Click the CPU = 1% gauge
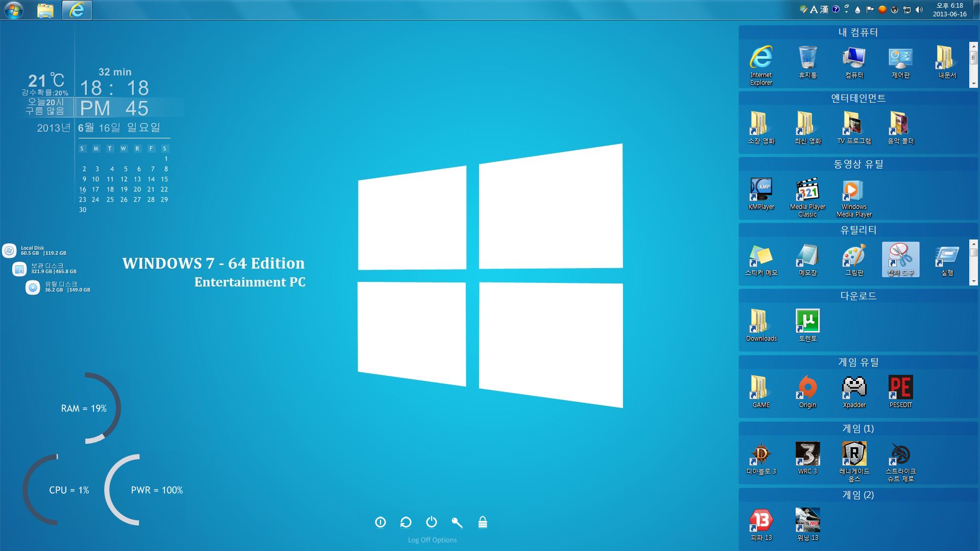 click(57, 490)
